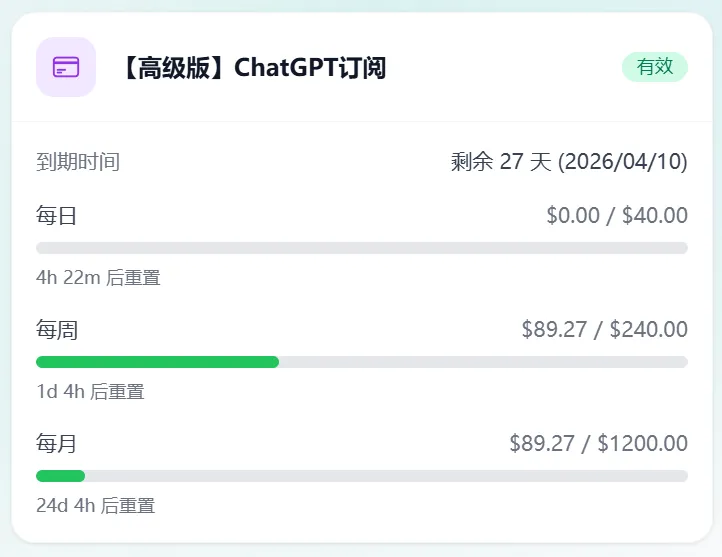
Task: Click the 每日 daily quota label
Action: pyautogui.click(x=57, y=215)
